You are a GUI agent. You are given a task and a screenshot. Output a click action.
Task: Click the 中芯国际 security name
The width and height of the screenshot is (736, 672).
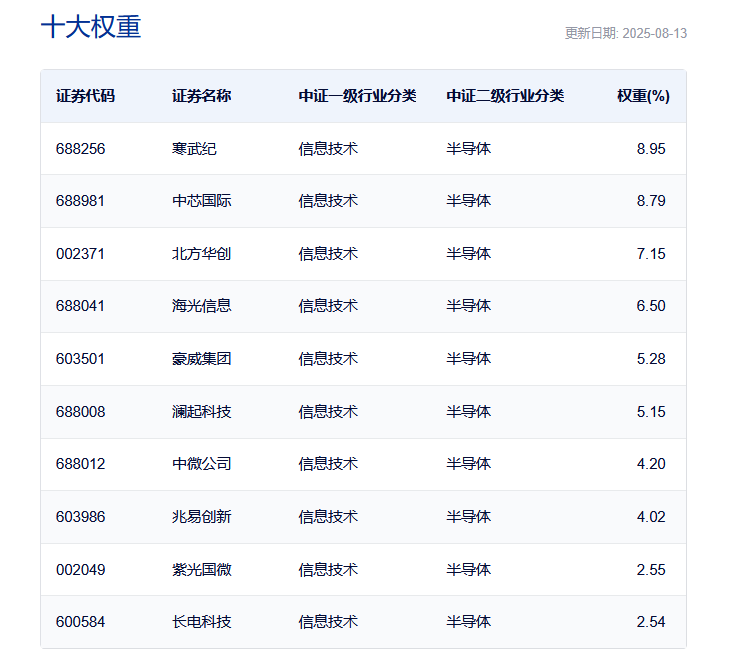pyautogui.click(x=201, y=201)
